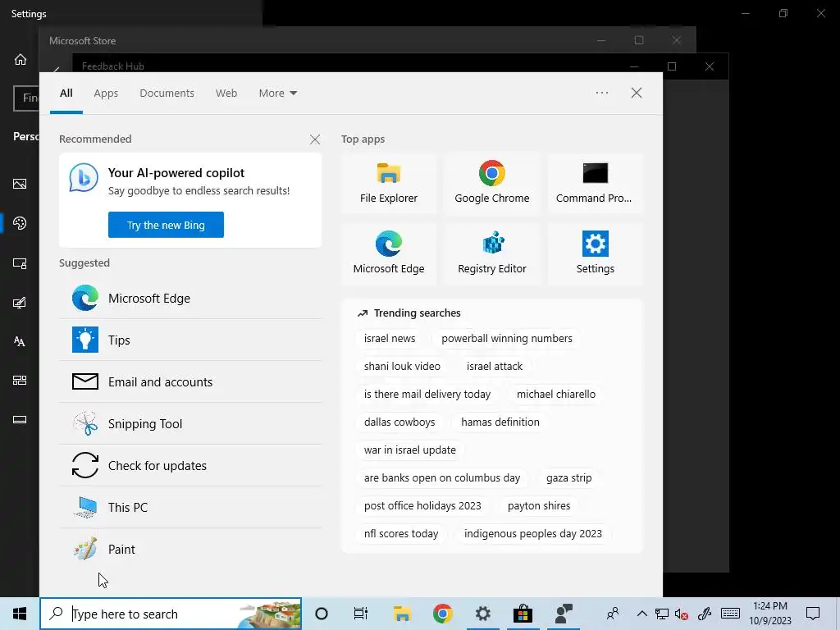The width and height of the screenshot is (840, 630).
Task: Open touch keyboard tray icon
Action: [x=730, y=614]
